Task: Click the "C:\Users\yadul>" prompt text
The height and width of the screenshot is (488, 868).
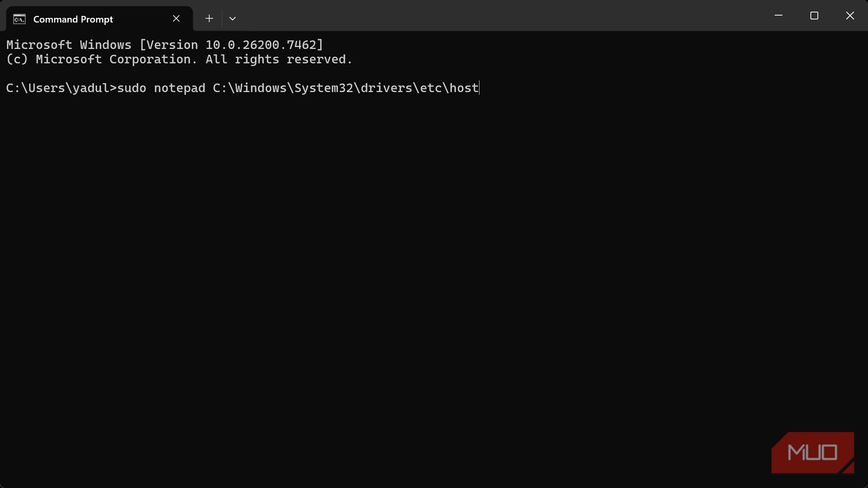Action: pos(61,88)
